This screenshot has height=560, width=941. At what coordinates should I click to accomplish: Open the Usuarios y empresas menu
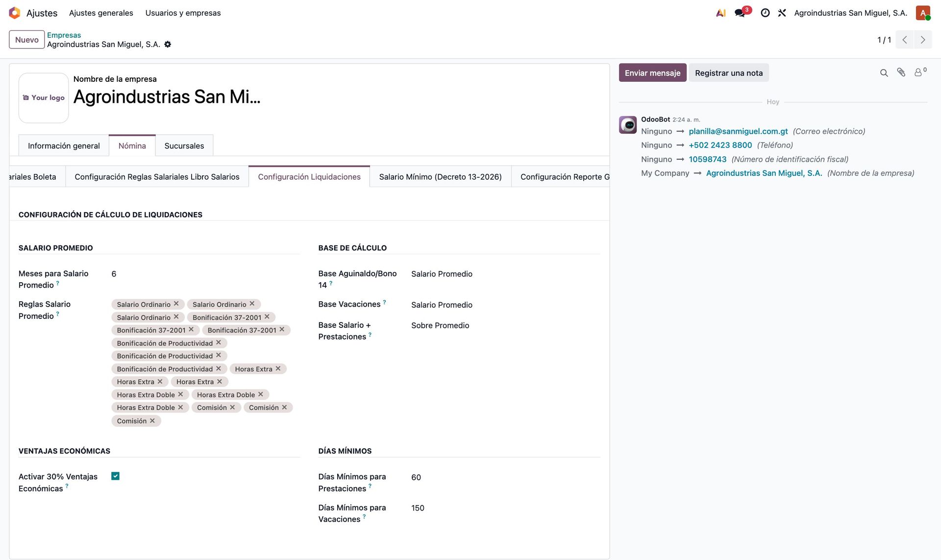pyautogui.click(x=183, y=13)
